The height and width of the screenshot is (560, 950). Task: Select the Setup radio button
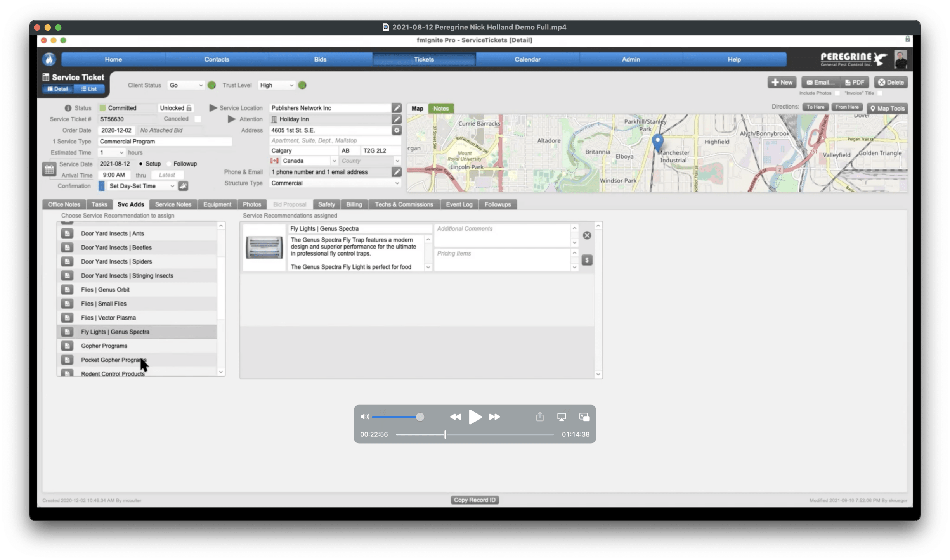pos(140,164)
